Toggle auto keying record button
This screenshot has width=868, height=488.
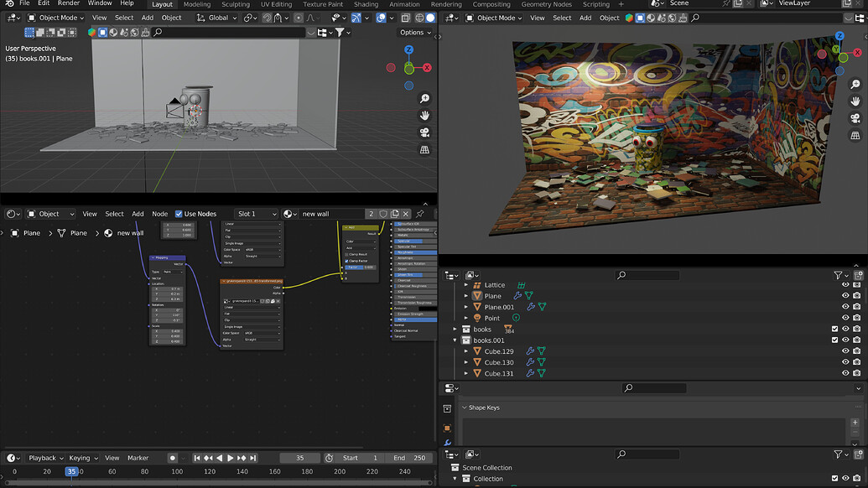point(173,458)
